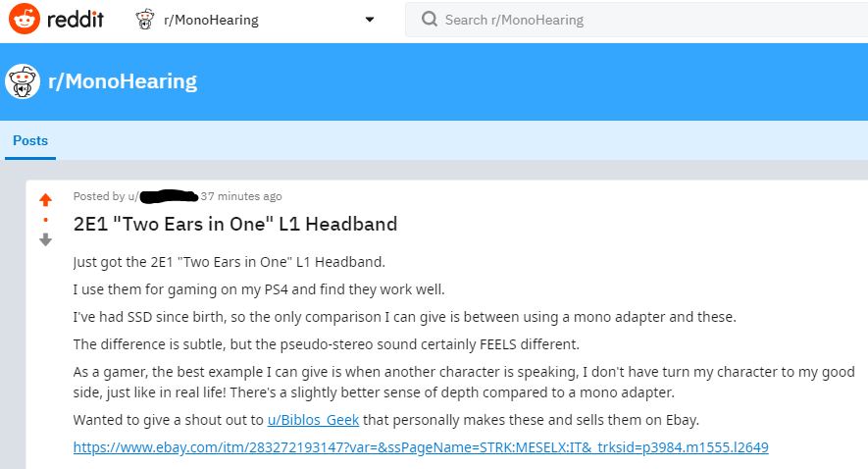868x469 pixels.
Task: Open the eBay item link
Action: point(421,447)
